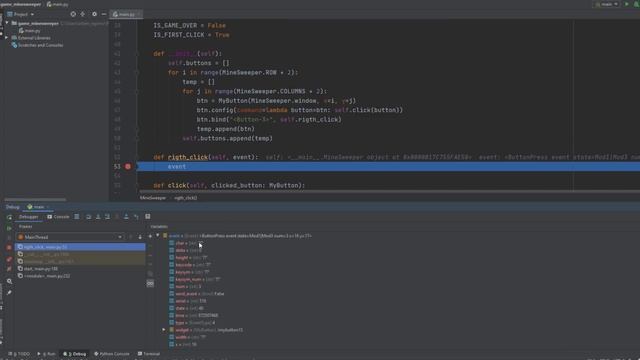Open Project panel settings gear
Image resolution: width=640 pixels, height=360 pixels.
pyautogui.click(x=94, y=14)
